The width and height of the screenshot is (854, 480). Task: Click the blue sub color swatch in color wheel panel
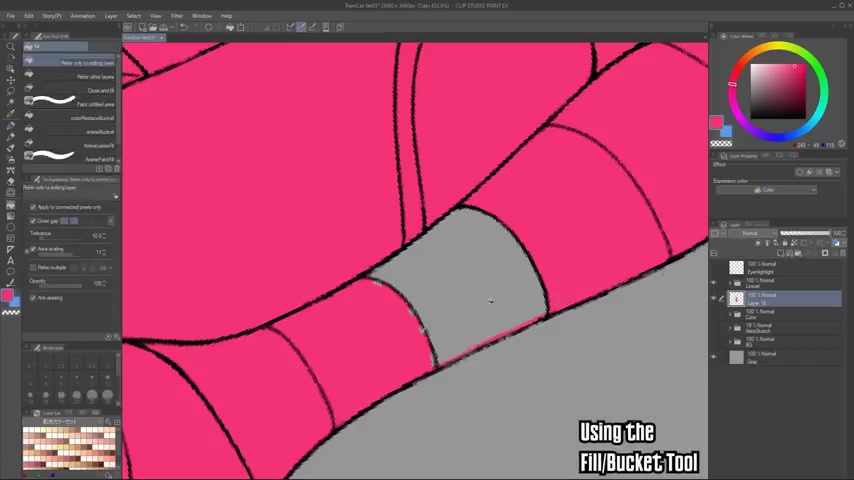click(x=727, y=132)
